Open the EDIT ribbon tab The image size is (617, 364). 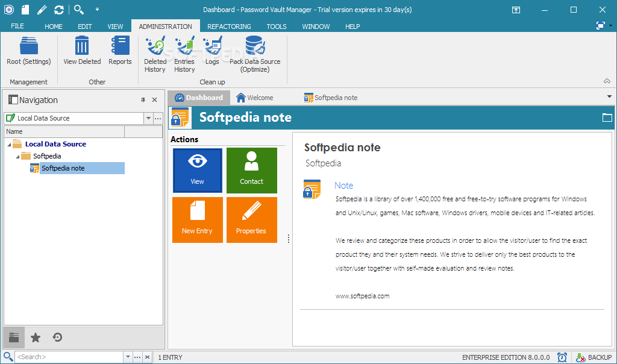pyautogui.click(x=84, y=27)
